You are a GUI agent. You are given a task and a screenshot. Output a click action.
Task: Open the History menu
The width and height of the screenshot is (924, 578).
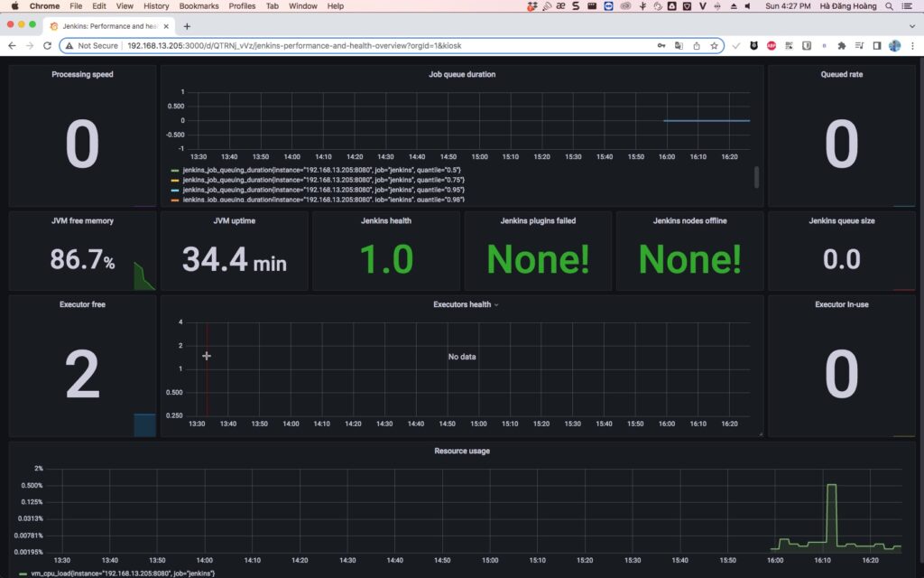[156, 6]
